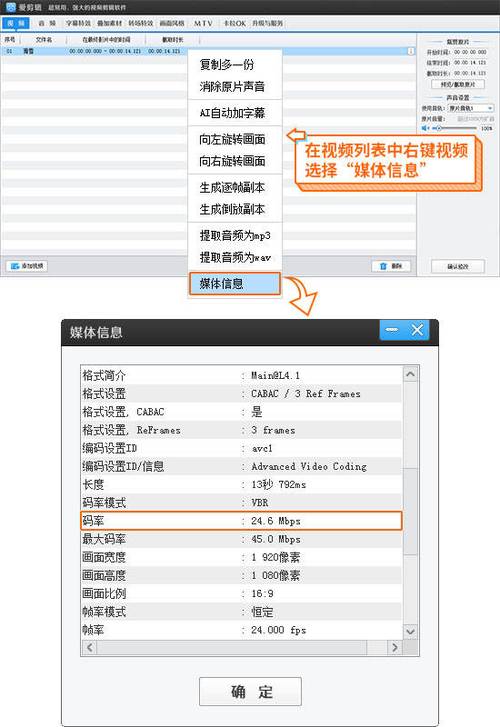Adjust the 原片音量 volume slider
Image resolution: width=500 pixels, height=727 pixels.
(457, 128)
